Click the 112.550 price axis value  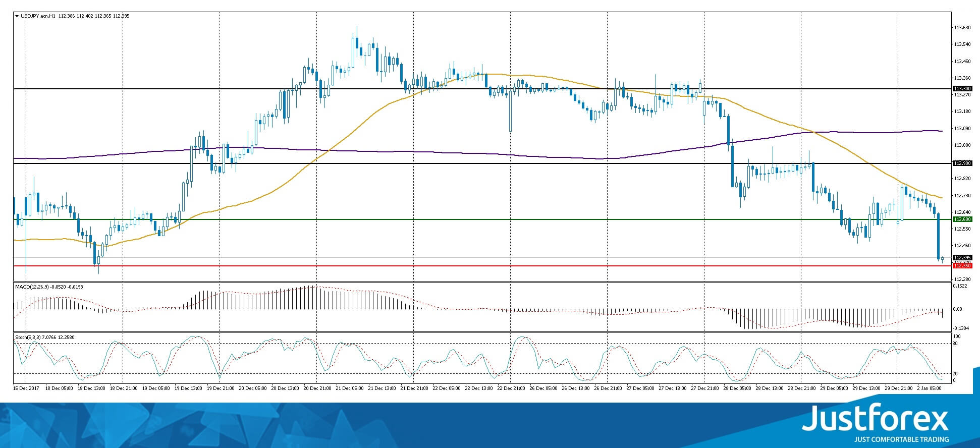[962, 229]
